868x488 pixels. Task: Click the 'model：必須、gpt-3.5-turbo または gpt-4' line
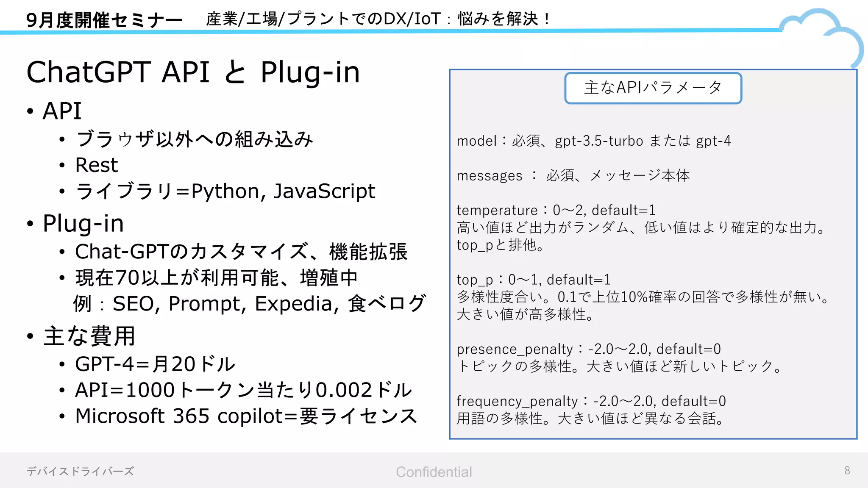[x=594, y=141]
